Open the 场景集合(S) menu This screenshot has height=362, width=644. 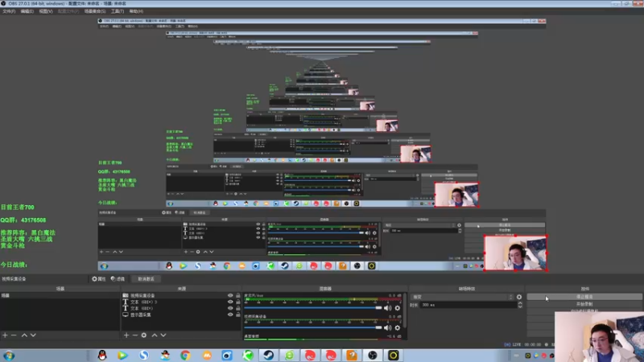pos(95,11)
